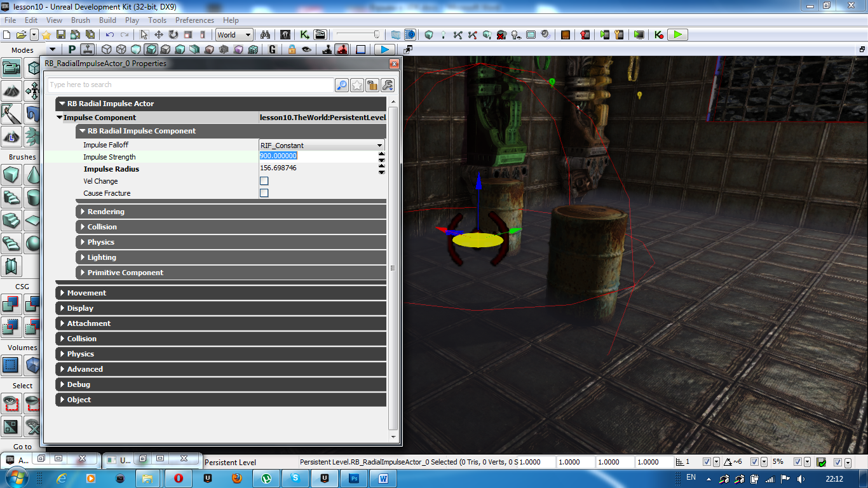
Task: Select the translate (move) widget tool
Action: 159,35
